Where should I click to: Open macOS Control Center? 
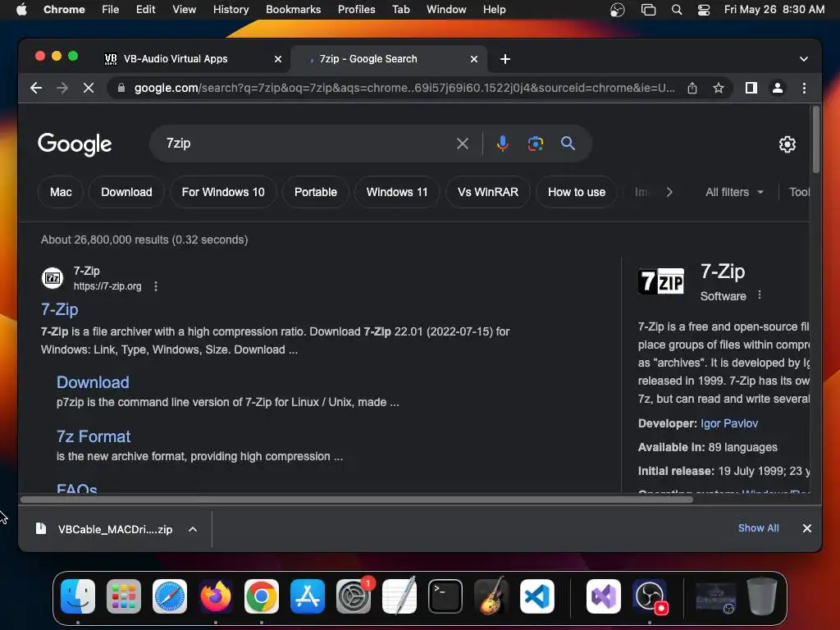pyautogui.click(x=703, y=10)
